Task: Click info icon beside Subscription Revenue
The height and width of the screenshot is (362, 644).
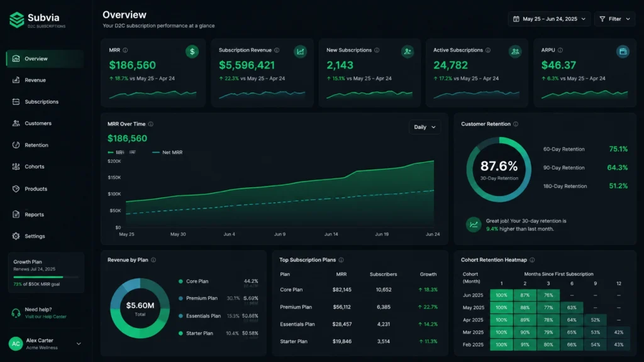Action: 277,50
